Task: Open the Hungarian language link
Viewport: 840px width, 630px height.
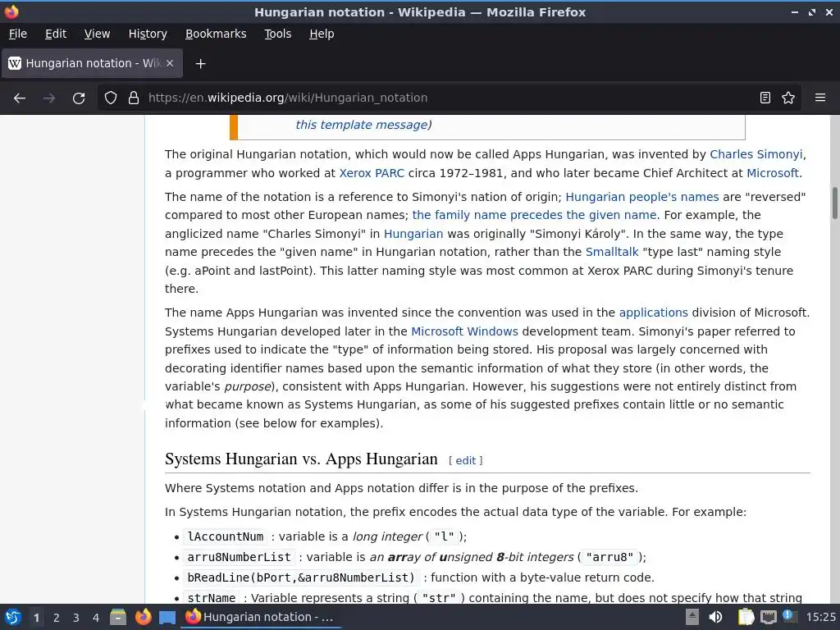Action: tap(413, 234)
